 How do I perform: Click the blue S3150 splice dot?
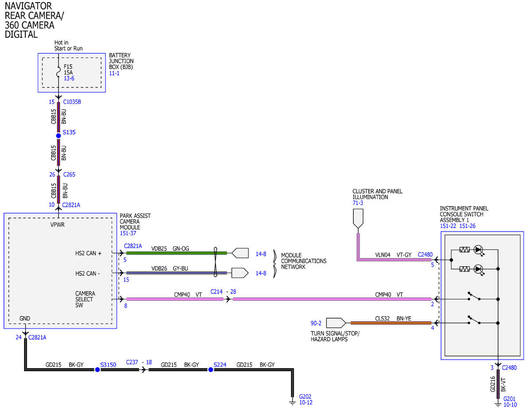[97, 369]
